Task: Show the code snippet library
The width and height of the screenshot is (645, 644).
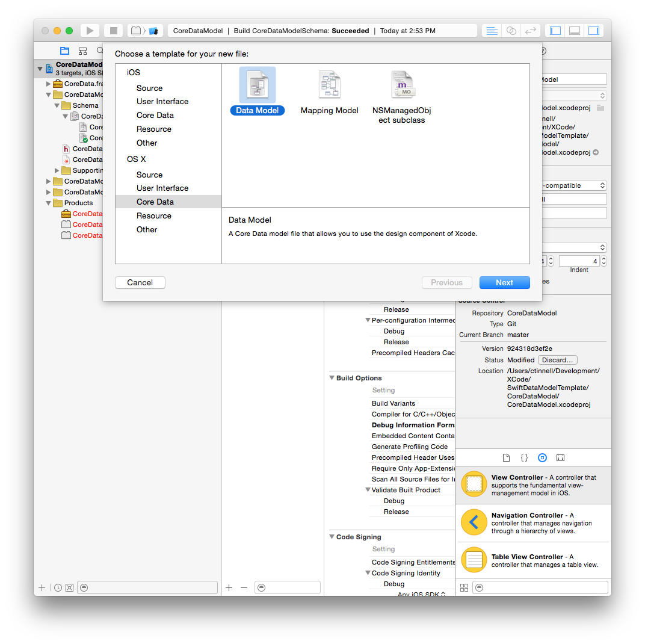Action: pyautogui.click(x=524, y=457)
